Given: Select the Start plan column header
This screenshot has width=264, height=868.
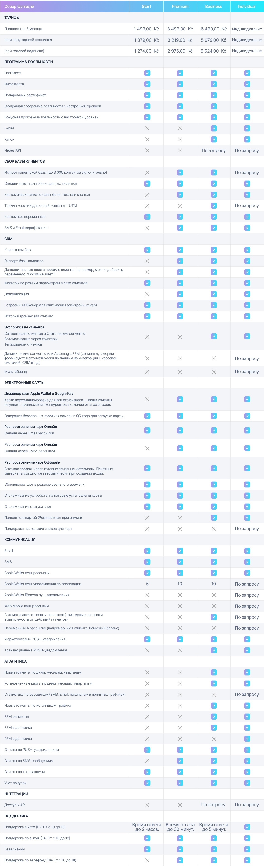Looking at the screenshot, I should [146, 6].
